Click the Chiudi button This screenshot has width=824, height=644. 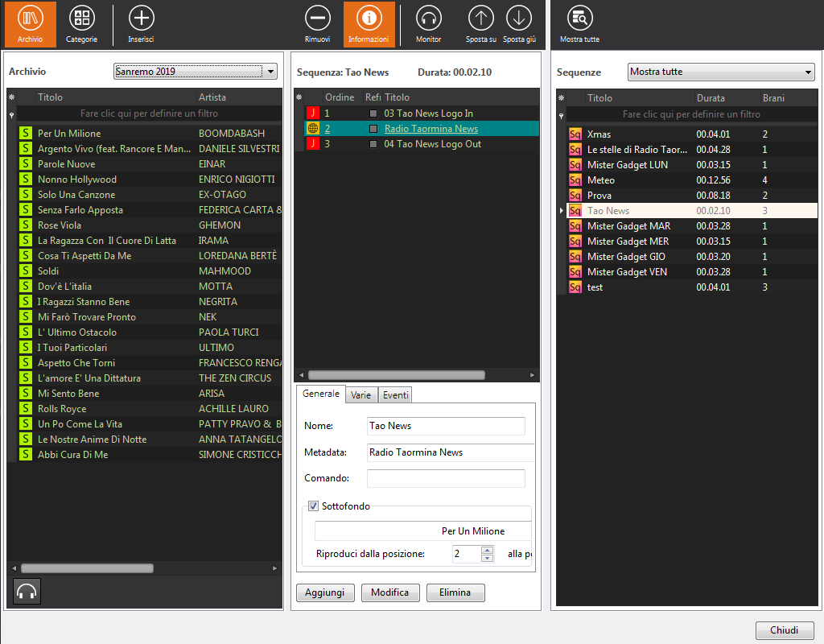785,630
